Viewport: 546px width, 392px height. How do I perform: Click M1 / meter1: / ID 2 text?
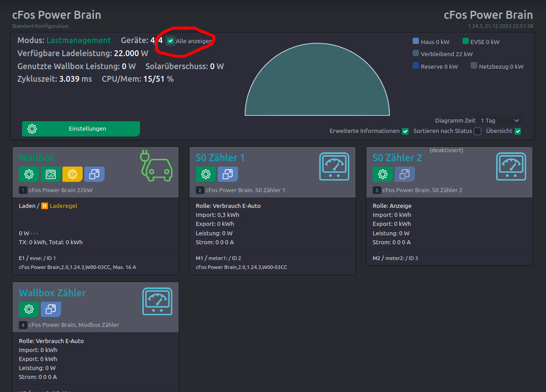point(219,258)
